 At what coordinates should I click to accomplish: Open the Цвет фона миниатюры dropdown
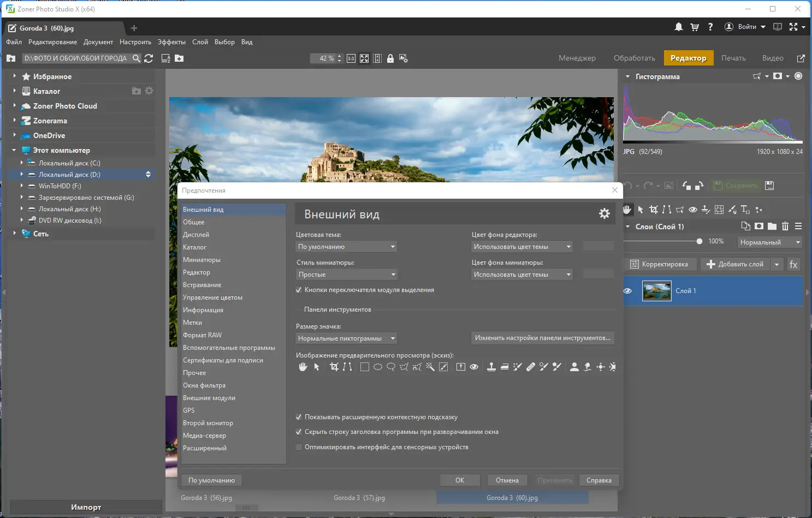pos(522,275)
